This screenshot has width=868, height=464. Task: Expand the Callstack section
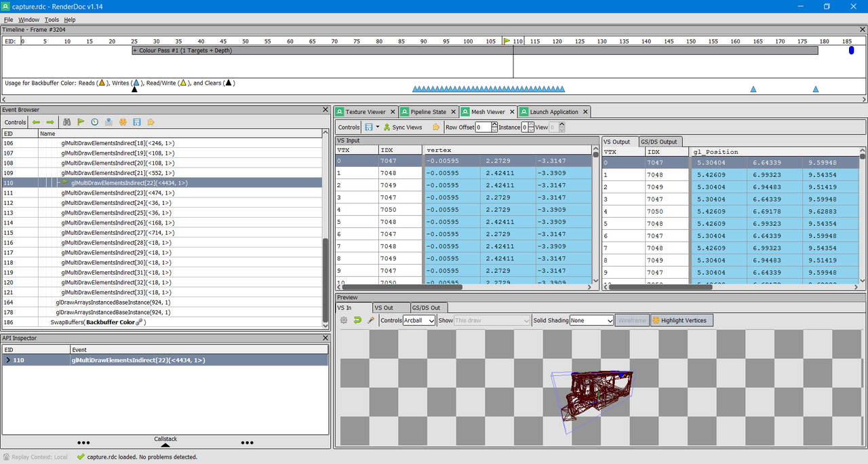tap(165, 442)
